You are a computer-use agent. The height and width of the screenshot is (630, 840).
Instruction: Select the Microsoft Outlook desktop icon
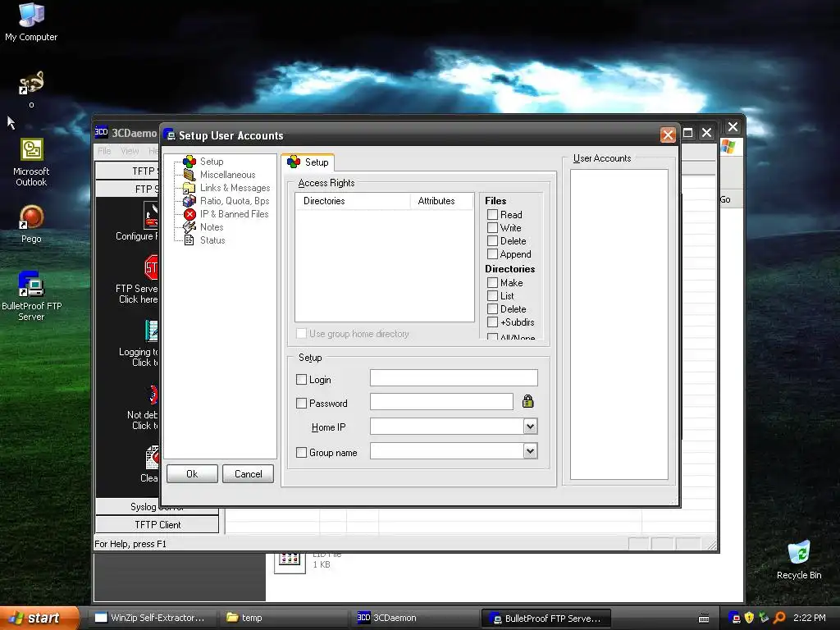pyautogui.click(x=32, y=149)
